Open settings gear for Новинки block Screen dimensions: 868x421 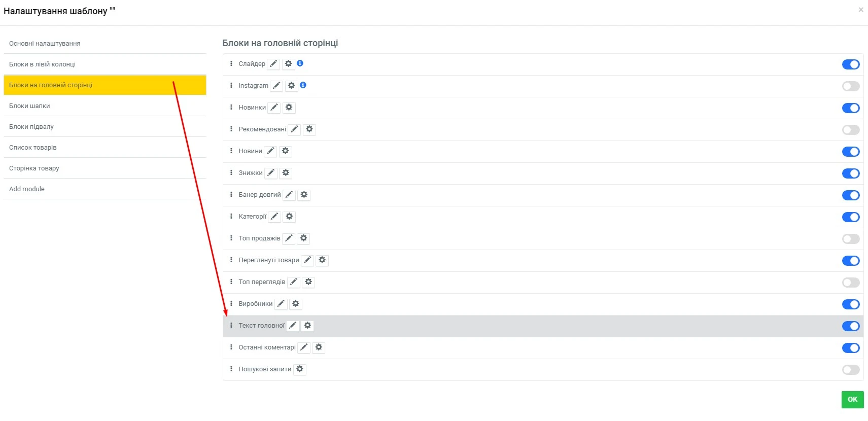(289, 107)
